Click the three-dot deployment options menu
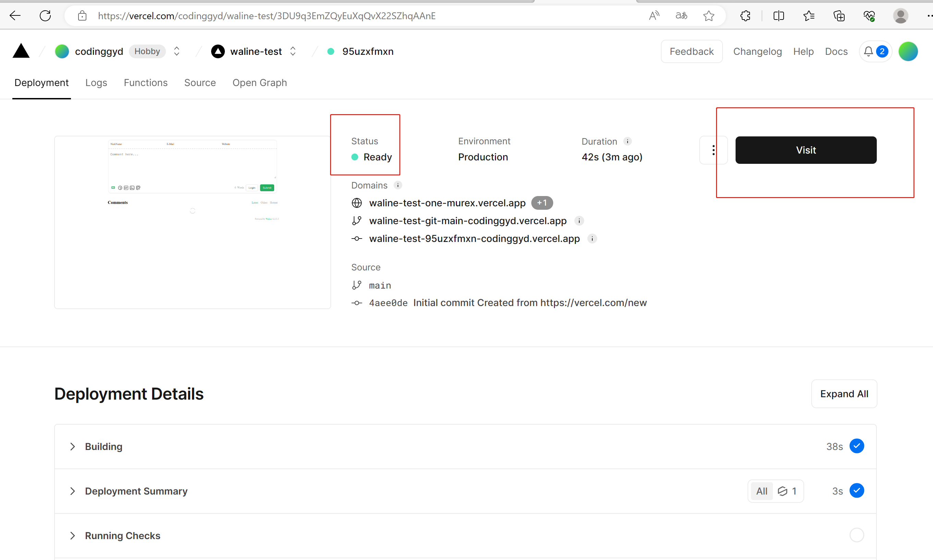Viewport: 933px width, 560px height. (x=713, y=150)
